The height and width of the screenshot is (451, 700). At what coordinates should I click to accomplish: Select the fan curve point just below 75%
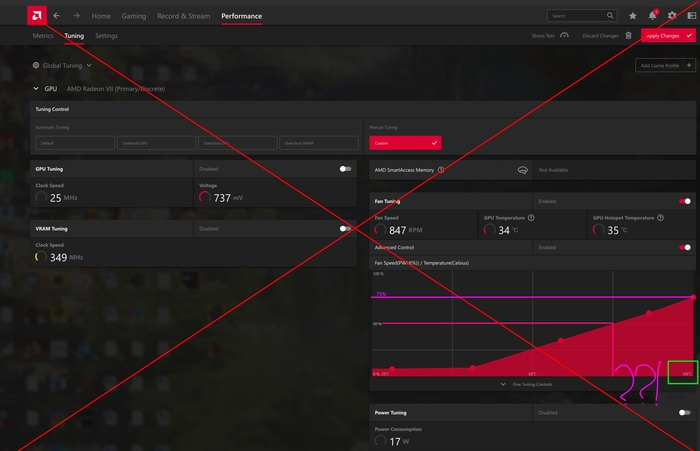(649, 313)
